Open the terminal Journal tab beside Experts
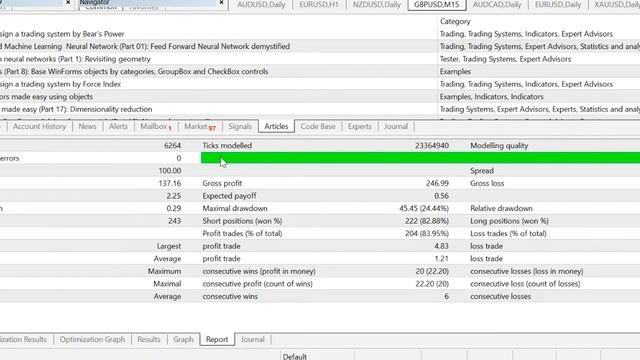The image size is (640, 360). tap(396, 127)
